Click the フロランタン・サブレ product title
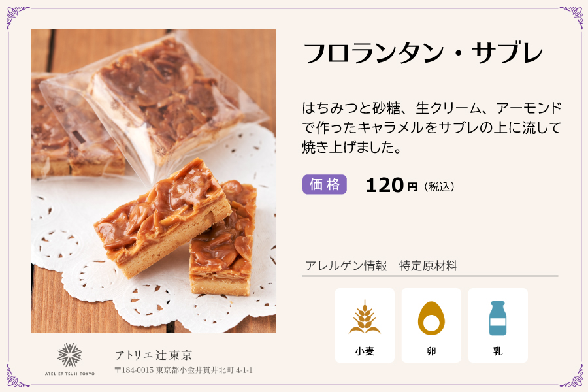This screenshot has height=392, width=588. click(423, 54)
